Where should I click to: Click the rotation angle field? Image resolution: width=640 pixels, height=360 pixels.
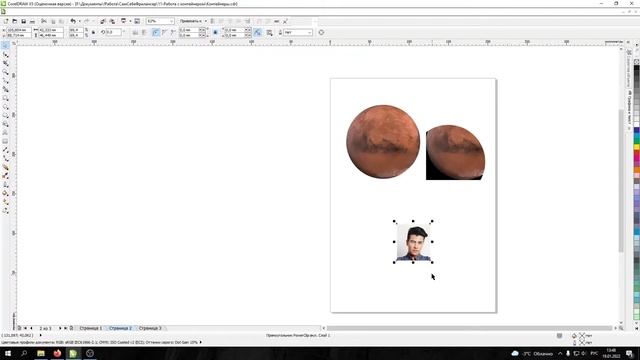tap(113, 32)
